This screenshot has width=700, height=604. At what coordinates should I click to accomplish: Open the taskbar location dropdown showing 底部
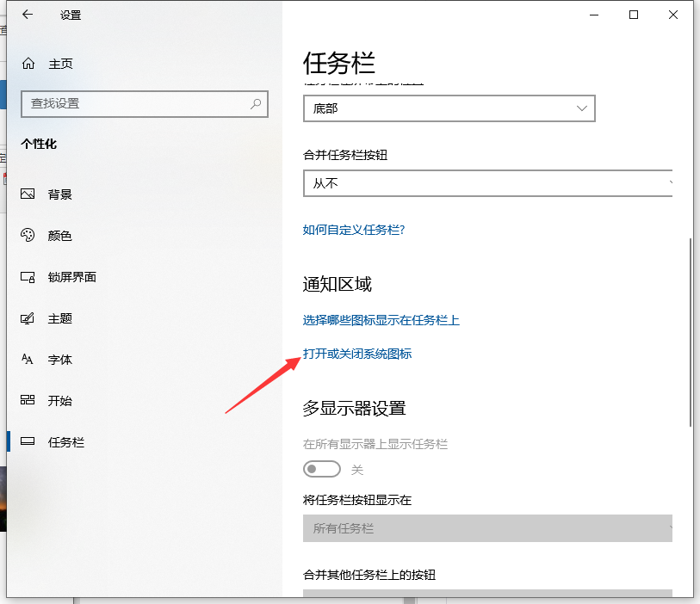tap(449, 108)
